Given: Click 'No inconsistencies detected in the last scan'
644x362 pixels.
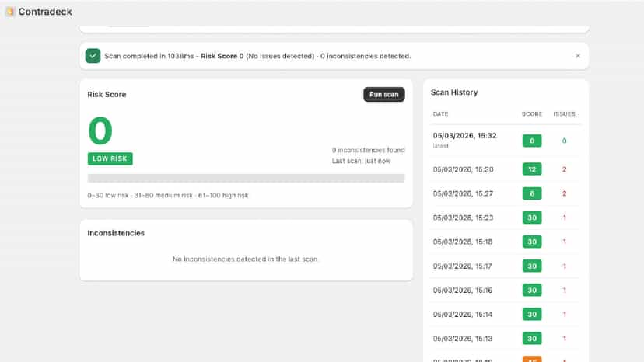Looking at the screenshot, I should [x=245, y=259].
